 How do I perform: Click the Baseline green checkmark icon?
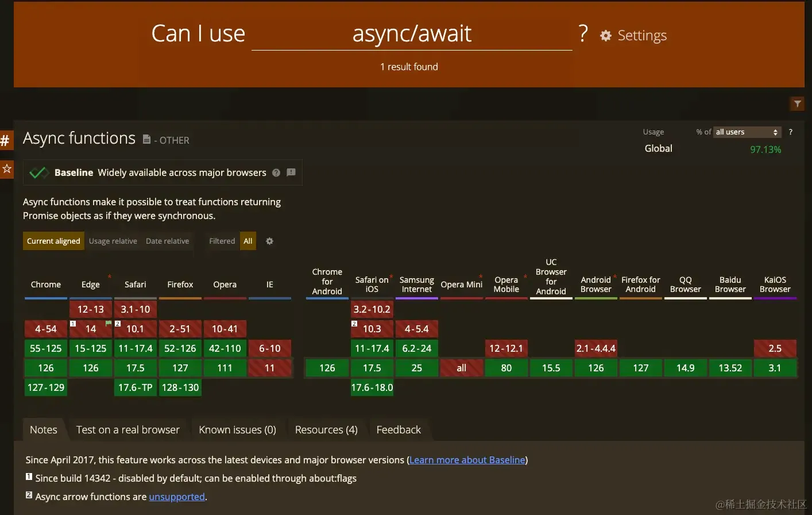tap(38, 172)
